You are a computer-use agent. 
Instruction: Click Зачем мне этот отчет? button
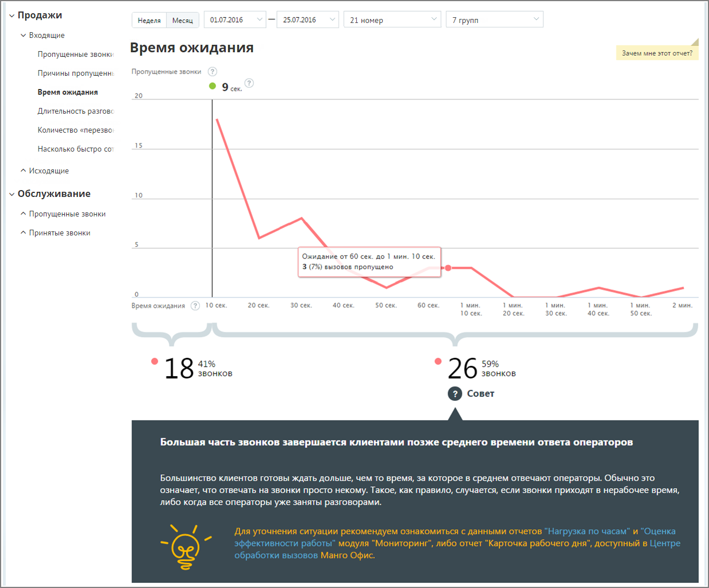657,53
